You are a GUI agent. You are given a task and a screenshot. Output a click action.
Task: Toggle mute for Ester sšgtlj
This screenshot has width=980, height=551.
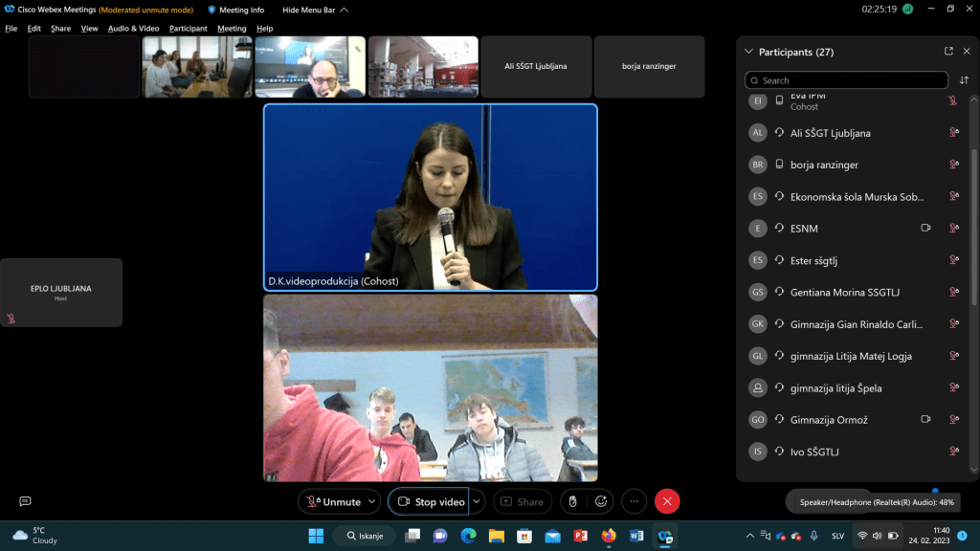(x=954, y=260)
